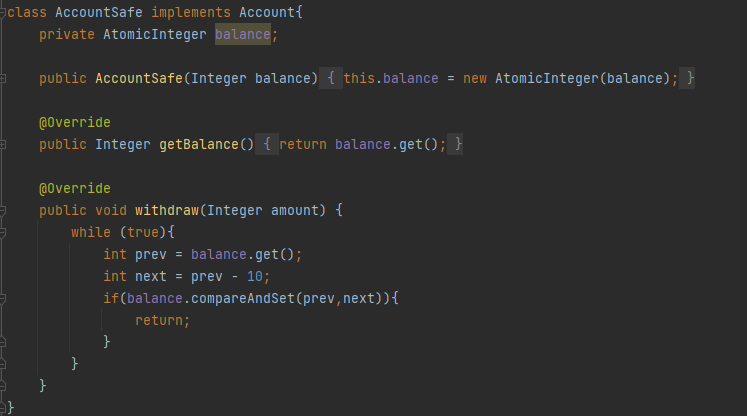Click the end-of-class fold marker at the bottom
The image size is (747, 416).
coord(2,407)
